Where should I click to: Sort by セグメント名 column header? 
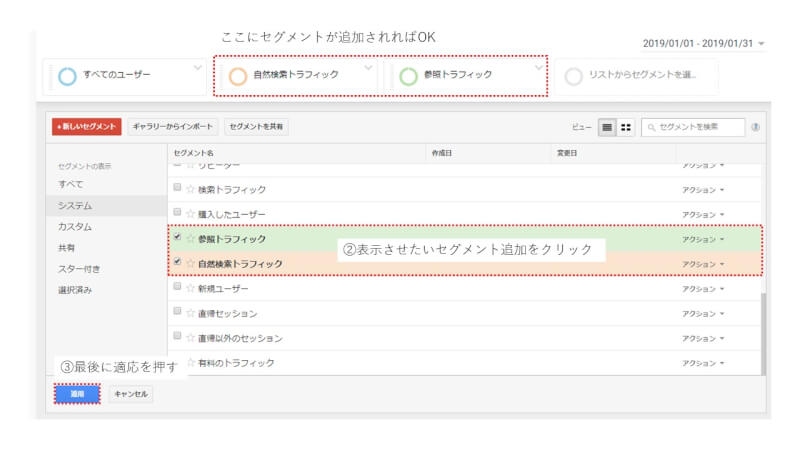[x=193, y=153]
